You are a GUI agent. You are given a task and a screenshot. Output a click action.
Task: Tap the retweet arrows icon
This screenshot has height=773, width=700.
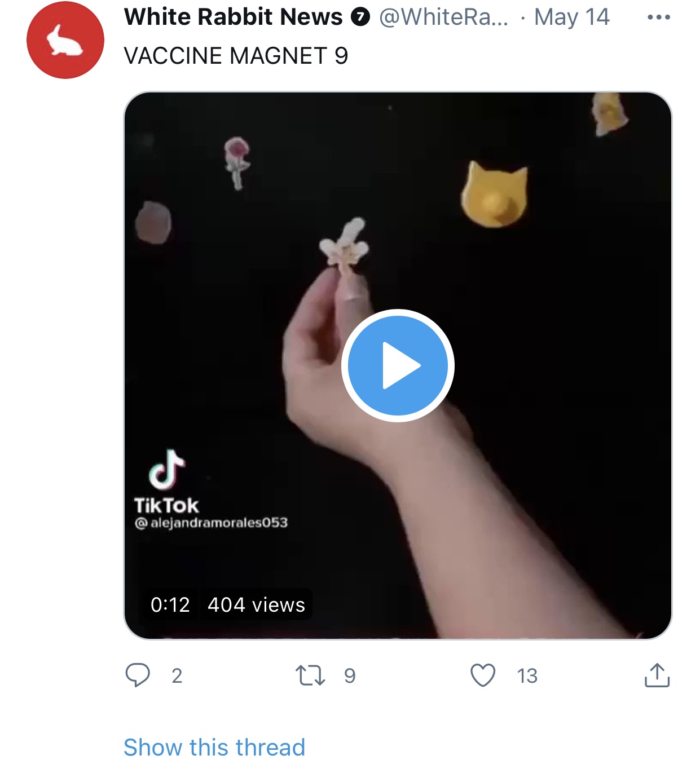point(310,675)
